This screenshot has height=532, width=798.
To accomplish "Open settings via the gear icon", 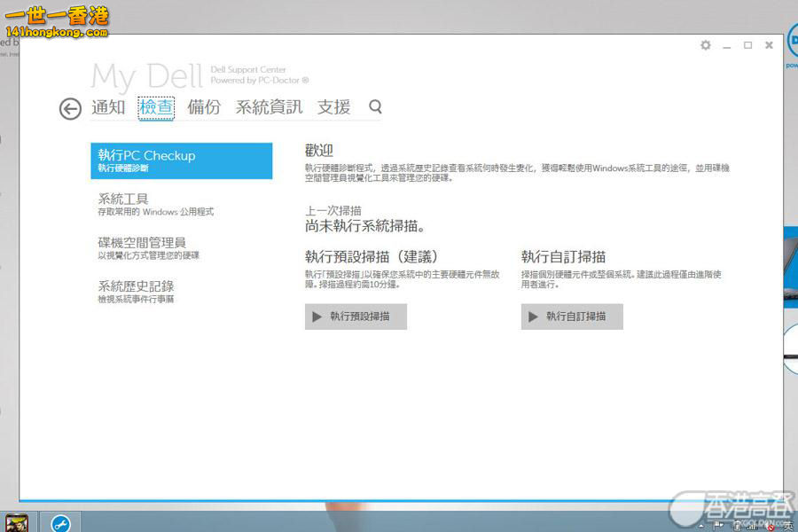I will (706, 45).
